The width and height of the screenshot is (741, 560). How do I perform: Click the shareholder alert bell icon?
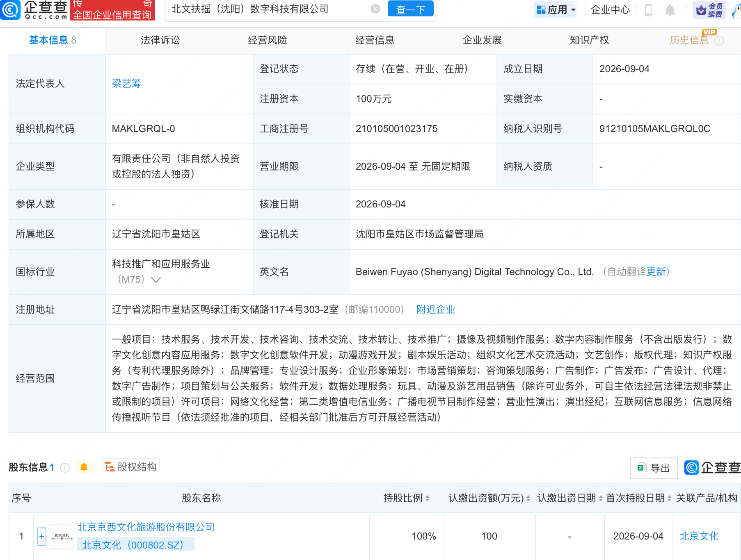pyautogui.click(x=84, y=467)
